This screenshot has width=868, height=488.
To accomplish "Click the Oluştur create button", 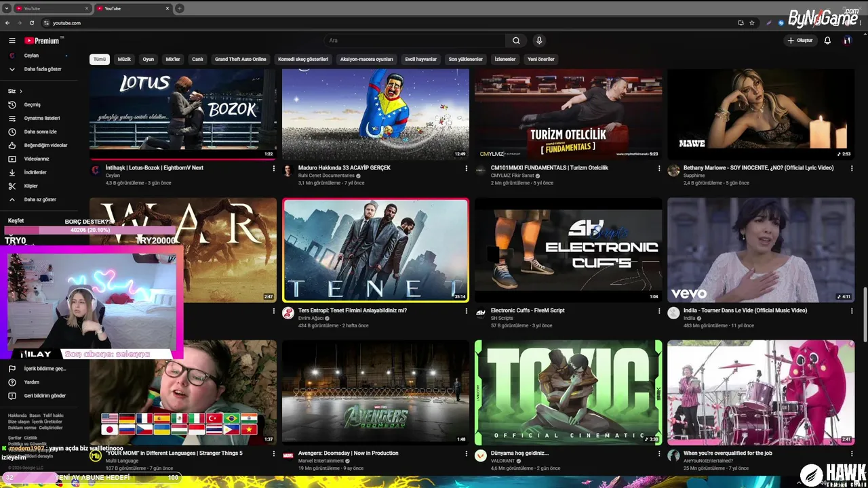I will 800,41.
